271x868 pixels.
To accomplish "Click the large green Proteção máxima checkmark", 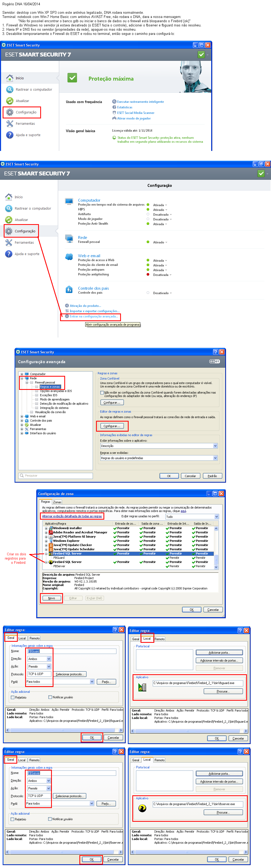I will [x=72, y=78].
